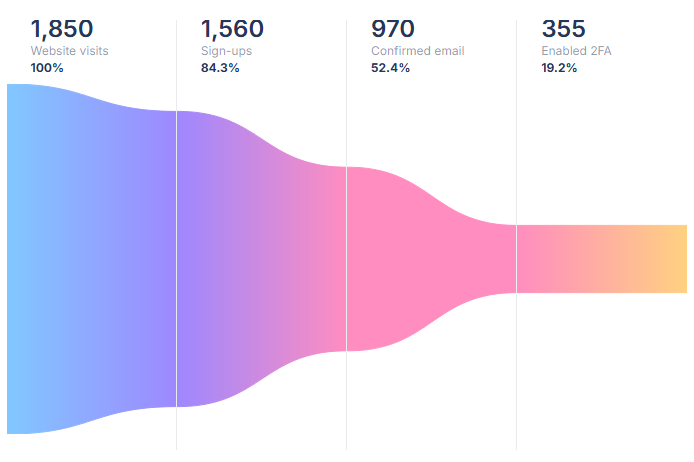Click the pink Confirmed email funnel segment
694x462 pixels.
pyautogui.click(x=430, y=258)
